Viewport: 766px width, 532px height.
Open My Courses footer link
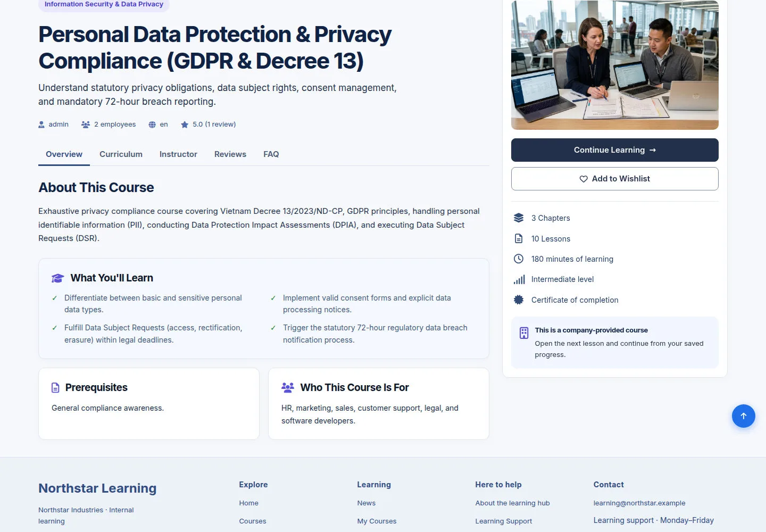[x=377, y=521]
